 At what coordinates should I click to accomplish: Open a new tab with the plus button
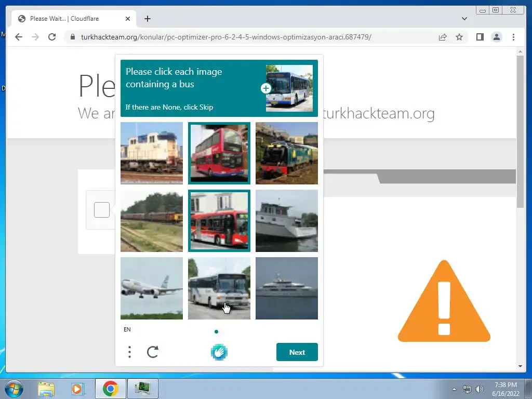[147, 19]
